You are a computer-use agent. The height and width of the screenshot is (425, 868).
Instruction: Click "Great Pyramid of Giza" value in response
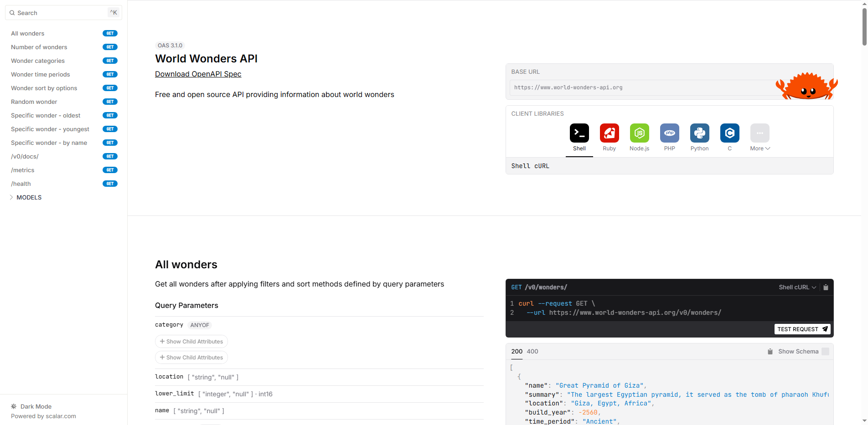(x=599, y=385)
